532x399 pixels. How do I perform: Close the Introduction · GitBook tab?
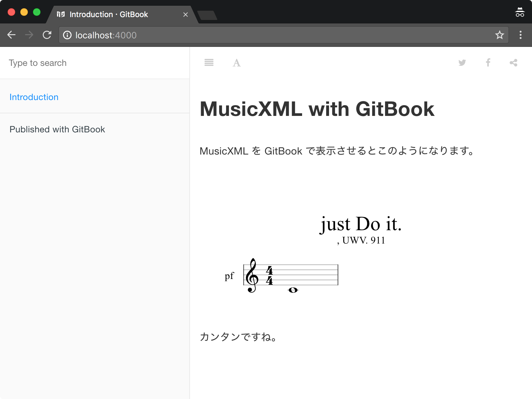(x=186, y=15)
